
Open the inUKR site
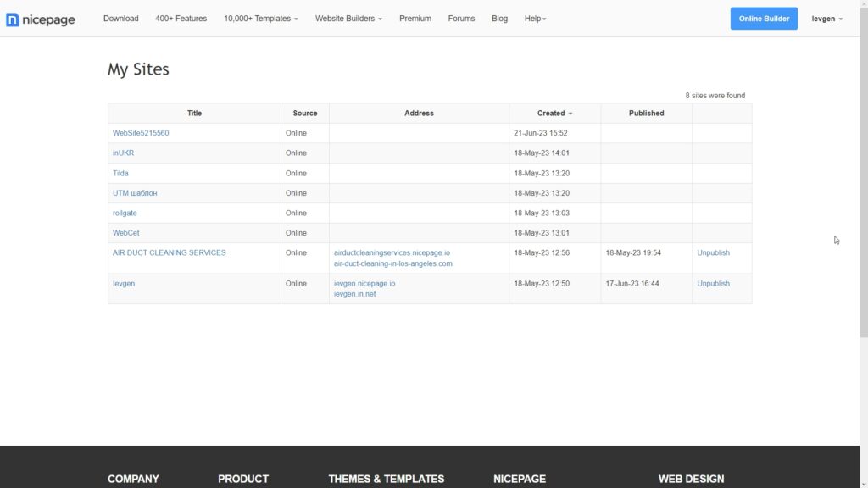click(123, 153)
